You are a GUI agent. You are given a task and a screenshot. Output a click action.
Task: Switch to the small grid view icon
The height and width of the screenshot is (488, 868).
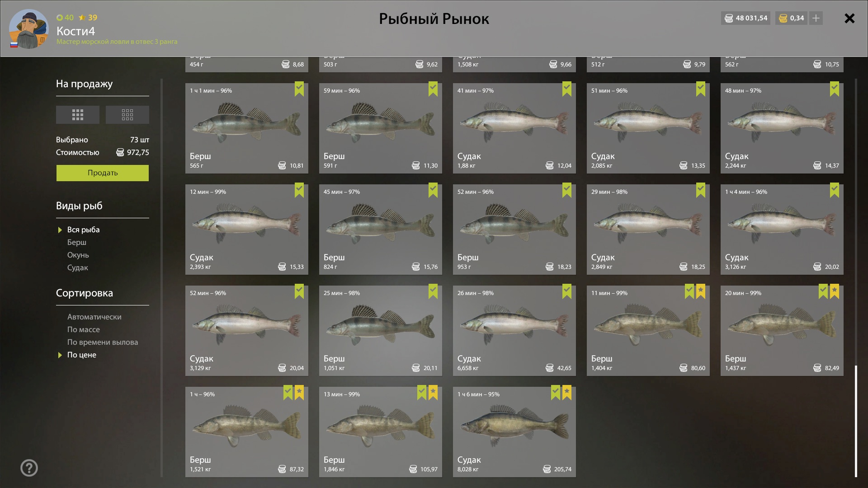127,115
